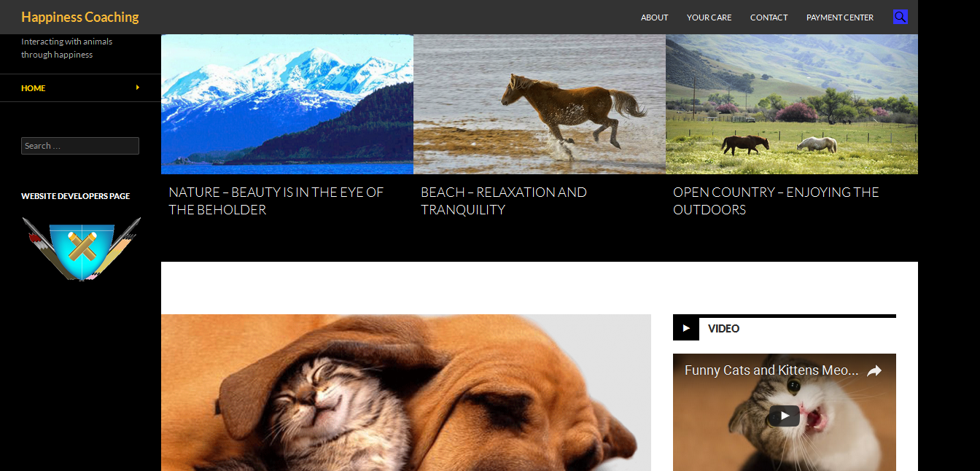Open the search magnifier icon in header
This screenshot has height=471, width=980.
click(901, 17)
